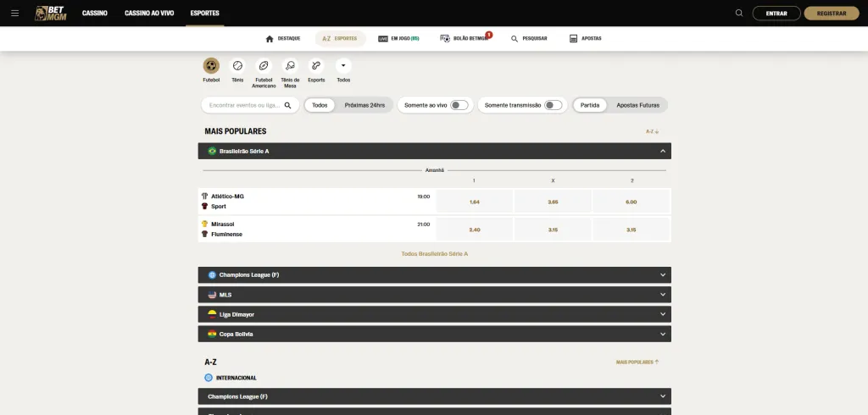Select the Partida option
Image resolution: width=868 pixels, height=415 pixels.
590,105
